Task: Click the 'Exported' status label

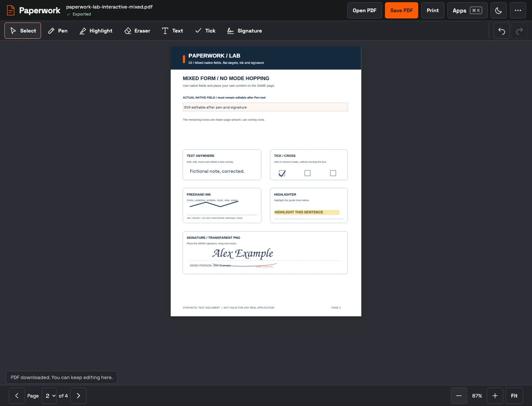Action: point(82,14)
